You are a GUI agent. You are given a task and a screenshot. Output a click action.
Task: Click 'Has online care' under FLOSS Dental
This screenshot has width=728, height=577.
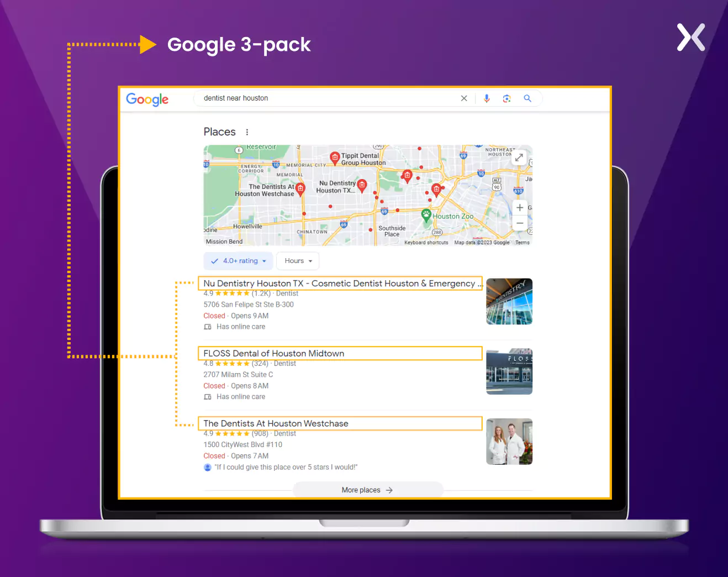[241, 397]
